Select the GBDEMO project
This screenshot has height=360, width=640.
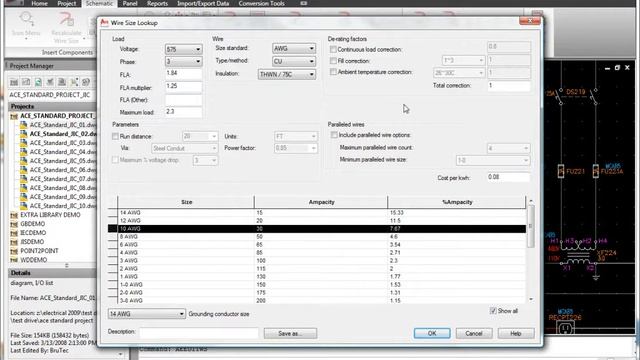click(28, 224)
